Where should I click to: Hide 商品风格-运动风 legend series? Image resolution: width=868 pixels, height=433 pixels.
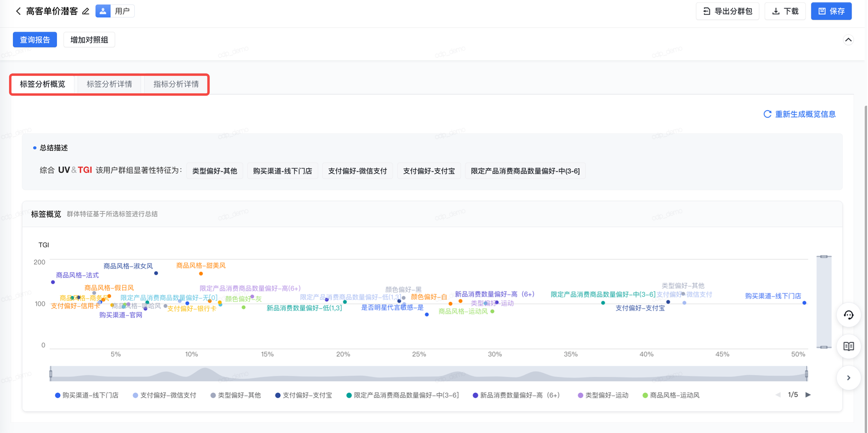coord(671,395)
